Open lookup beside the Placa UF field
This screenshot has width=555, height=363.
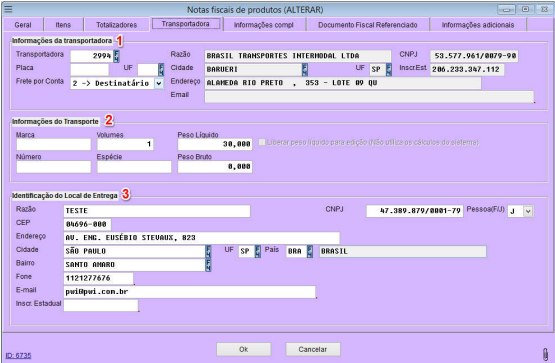(x=161, y=70)
